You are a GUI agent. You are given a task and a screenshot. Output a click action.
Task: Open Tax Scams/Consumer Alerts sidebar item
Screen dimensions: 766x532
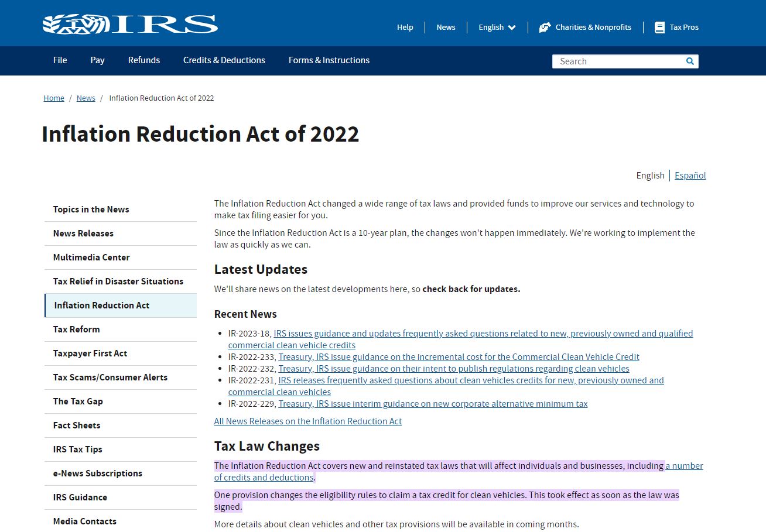click(121, 377)
